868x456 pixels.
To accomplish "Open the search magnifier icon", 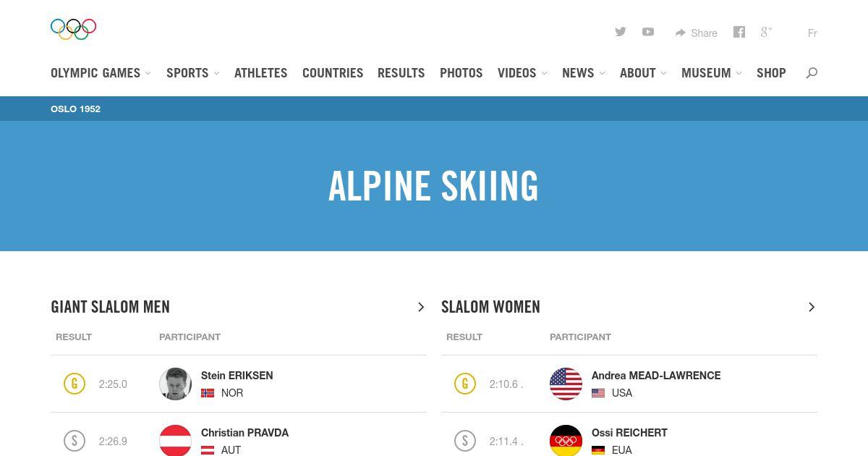I will coord(812,72).
